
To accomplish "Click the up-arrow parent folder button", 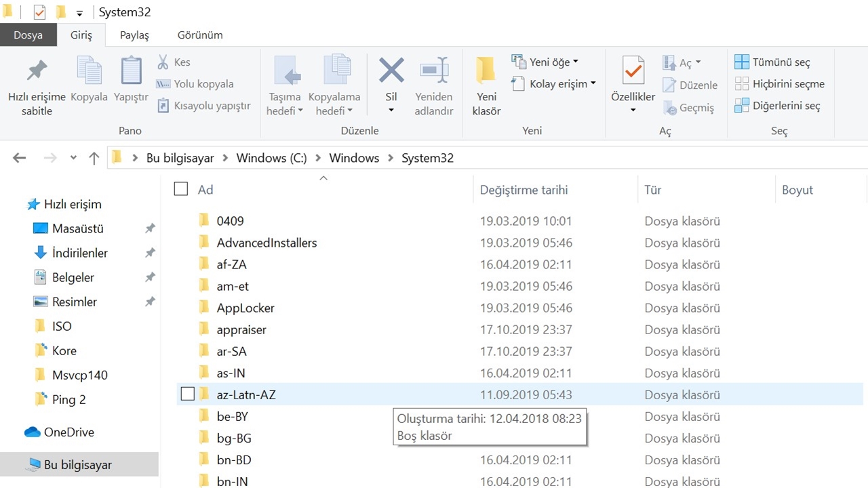I will [94, 159].
